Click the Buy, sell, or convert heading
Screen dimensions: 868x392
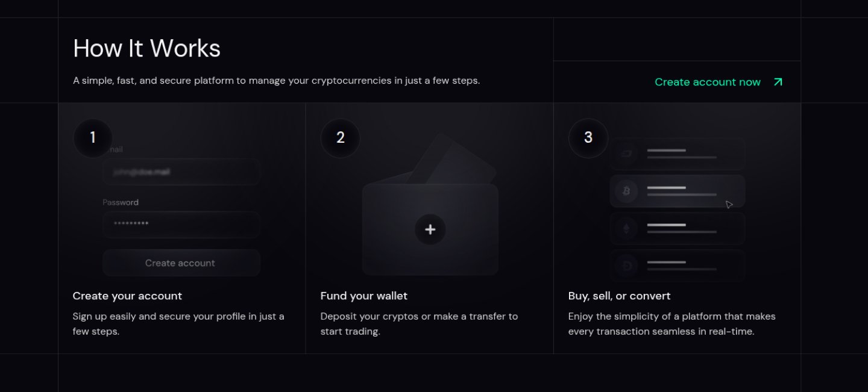click(x=619, y=296)
